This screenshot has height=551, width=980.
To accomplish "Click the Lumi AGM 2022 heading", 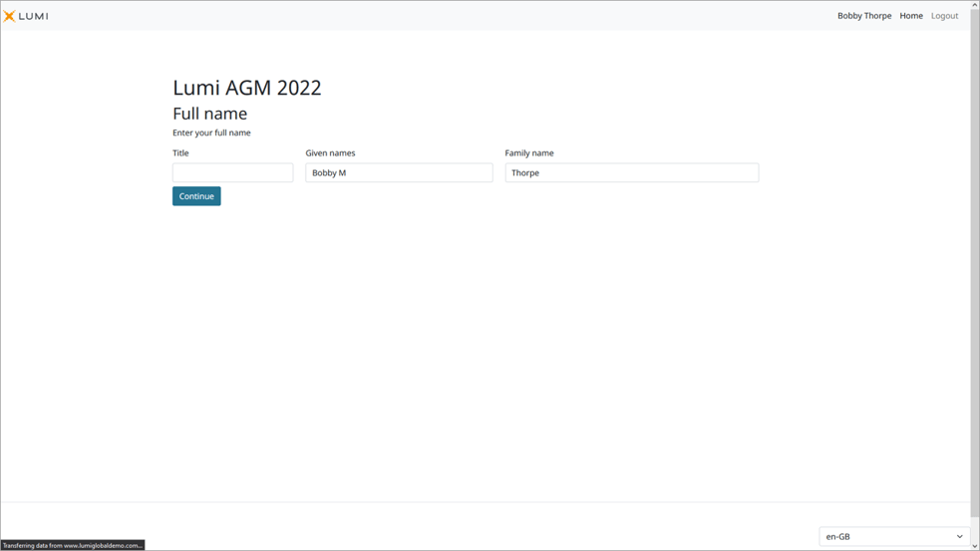I will point(247,88).
